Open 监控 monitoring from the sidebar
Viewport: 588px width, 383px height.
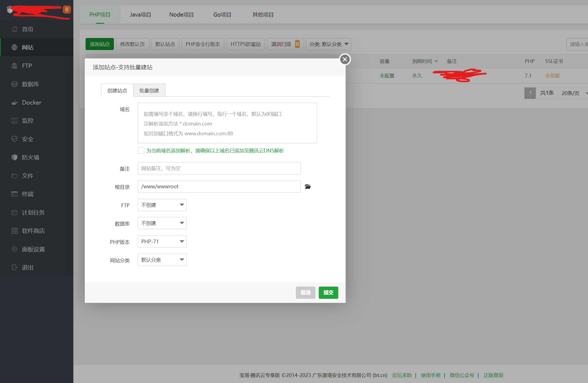[x=27, y=121]
